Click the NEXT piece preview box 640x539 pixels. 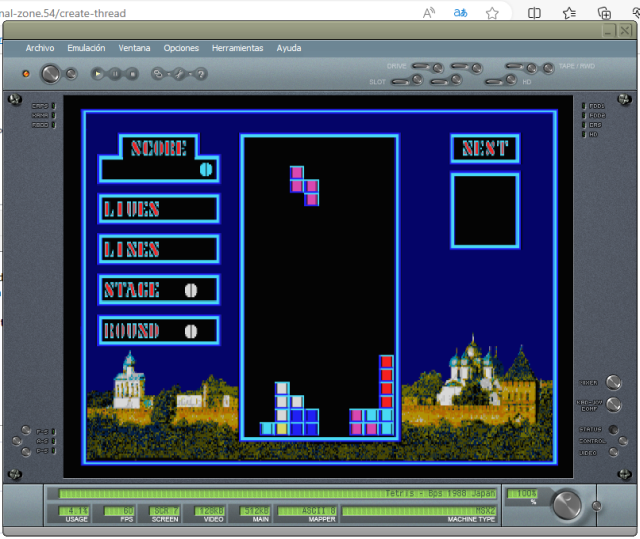485,210
